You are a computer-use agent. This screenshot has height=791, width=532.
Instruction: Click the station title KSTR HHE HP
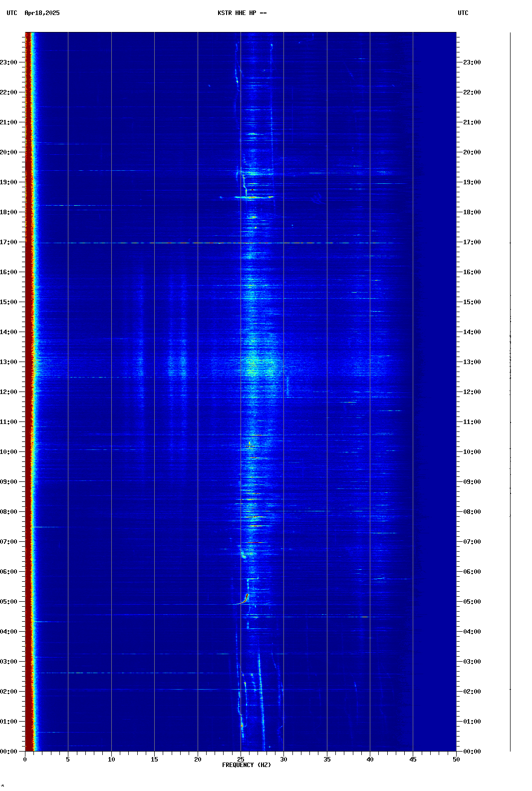coord(242,13)
